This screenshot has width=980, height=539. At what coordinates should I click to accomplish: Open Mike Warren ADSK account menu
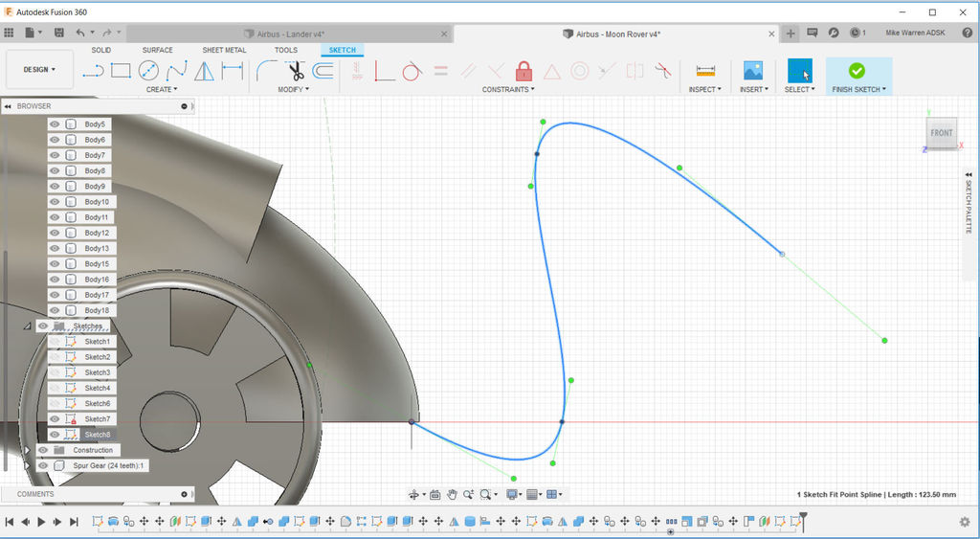(915, 33)
